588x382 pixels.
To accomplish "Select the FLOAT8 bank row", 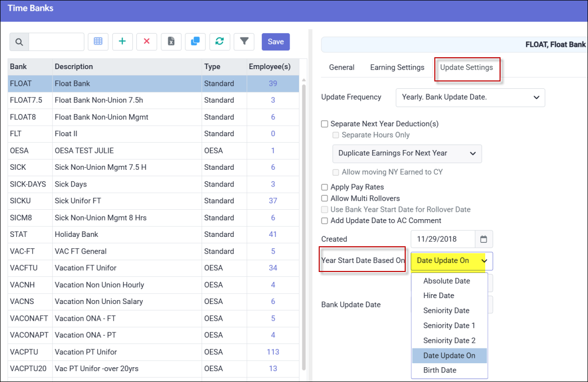I will click(153, 117).
